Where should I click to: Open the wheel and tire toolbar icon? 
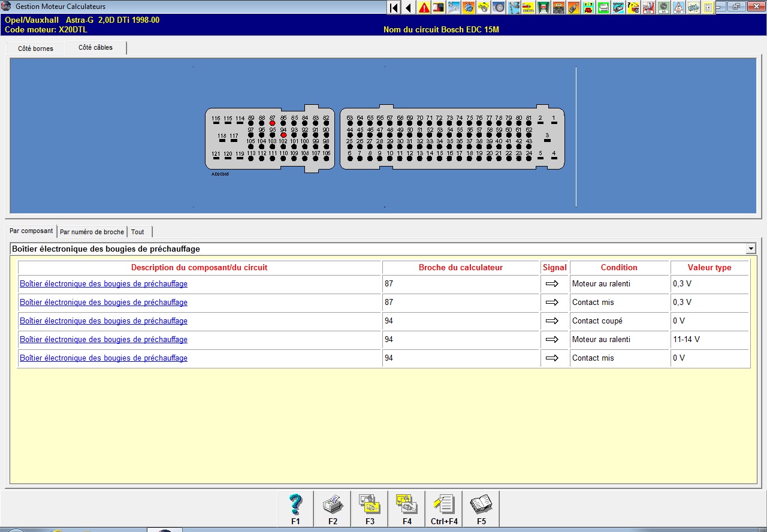pos(499,7)
